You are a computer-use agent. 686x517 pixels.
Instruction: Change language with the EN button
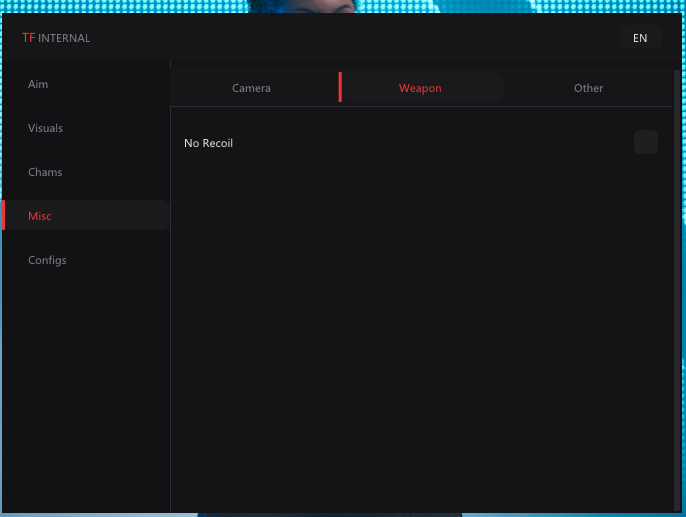(640, 38)
